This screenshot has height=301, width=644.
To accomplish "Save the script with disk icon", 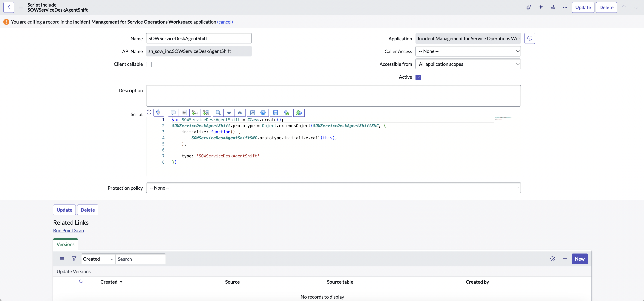I will (x=275, y=113).
